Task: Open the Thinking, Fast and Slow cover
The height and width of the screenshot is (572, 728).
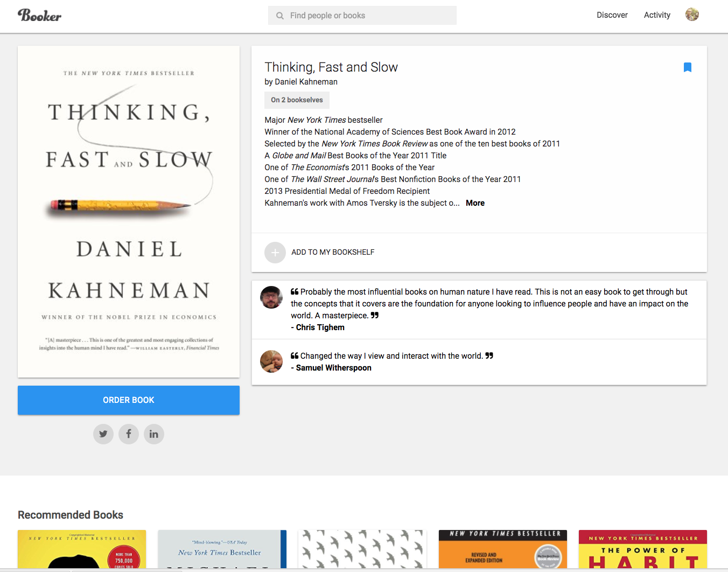Action: pyautogui.click(x=129, y=212)
